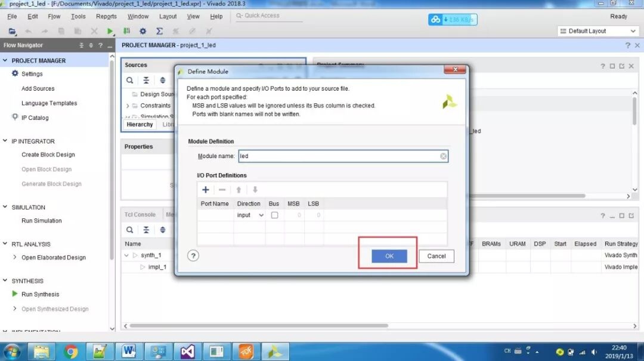Expand Open Elaborated Design item
Viewport: 644px width, 361px height.
tap(15, 257)
